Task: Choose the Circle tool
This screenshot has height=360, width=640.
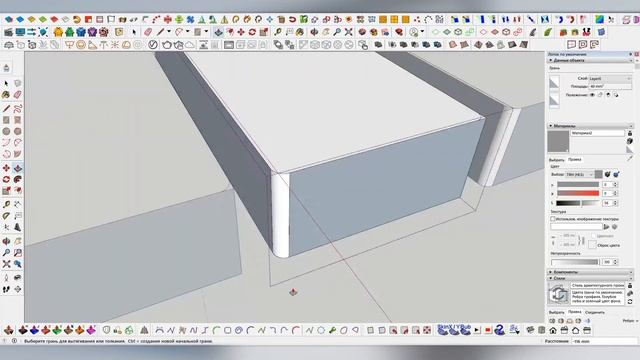Action: [6, 131]
